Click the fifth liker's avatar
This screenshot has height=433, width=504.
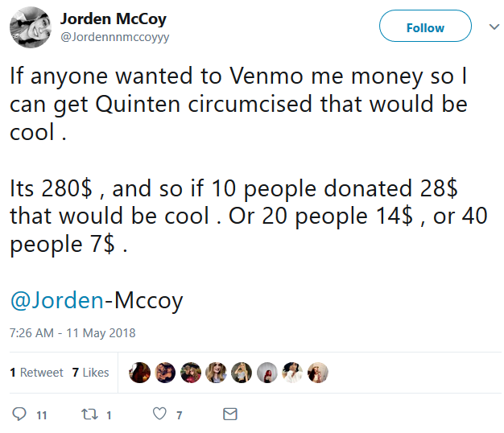click(242, 373)
